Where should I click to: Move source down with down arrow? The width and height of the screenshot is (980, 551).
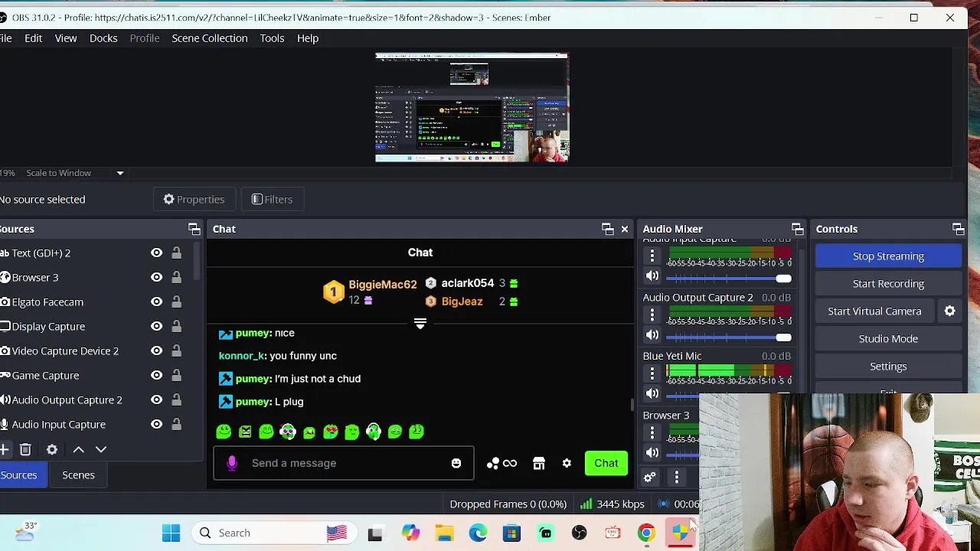tap(101, 449)
